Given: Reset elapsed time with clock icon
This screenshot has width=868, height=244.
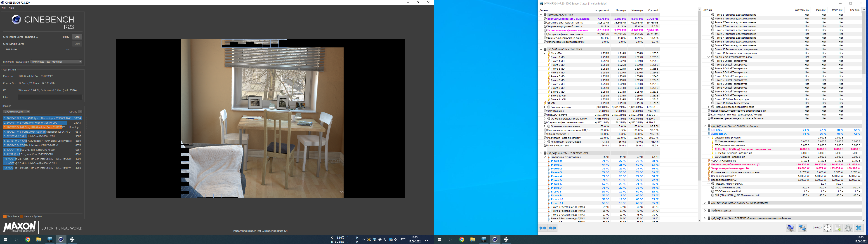Looking at the screenshot, I should [x=827, y=228].
